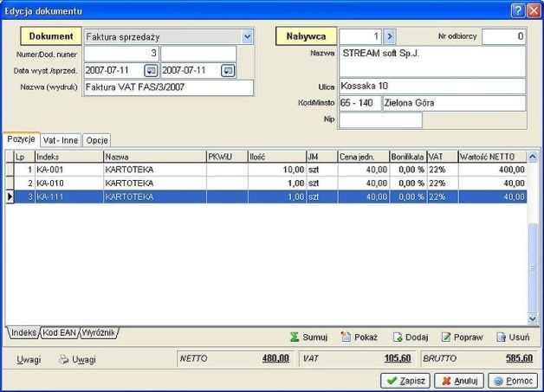Viewport: 544px width, 392px height.
Task: Save the document with Zapisz
Action: tap(405, 381)
